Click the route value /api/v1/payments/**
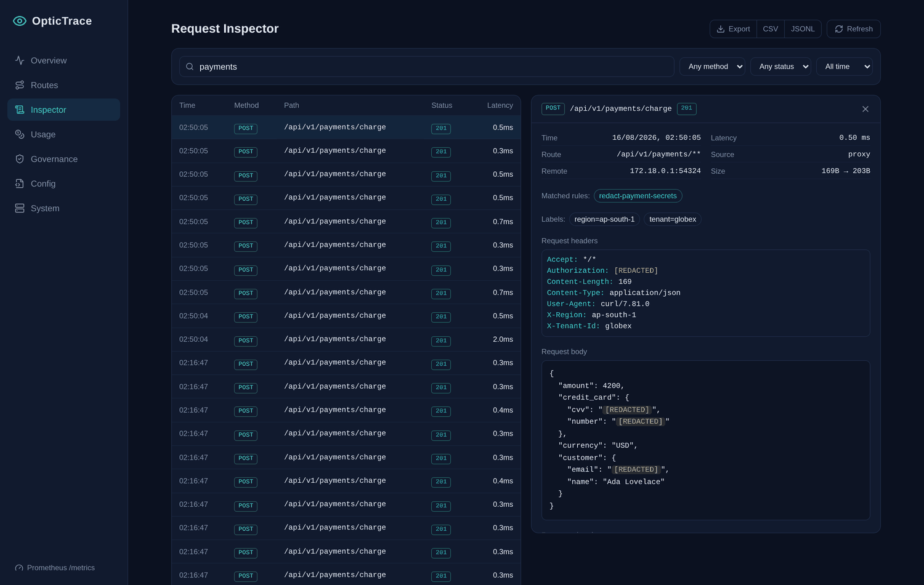Image resolution: width=924 pixels, height=585 pixels. (x=659, y=155)
